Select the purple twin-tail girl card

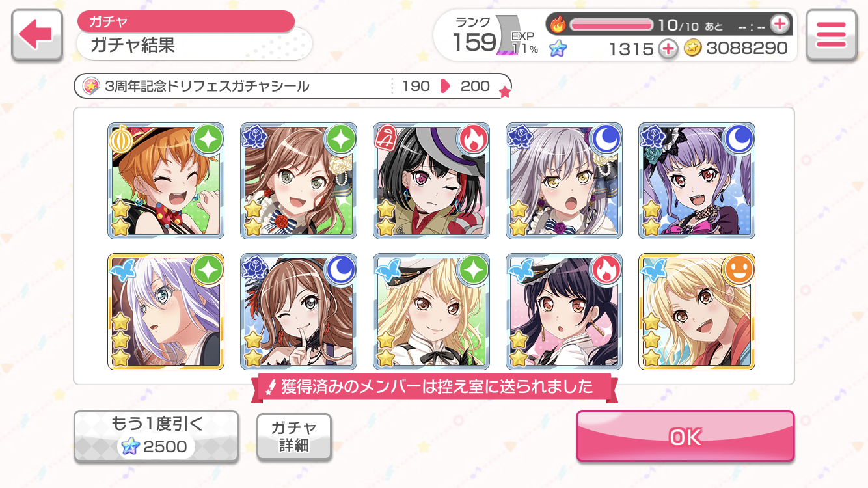click(x=697, y=180)
